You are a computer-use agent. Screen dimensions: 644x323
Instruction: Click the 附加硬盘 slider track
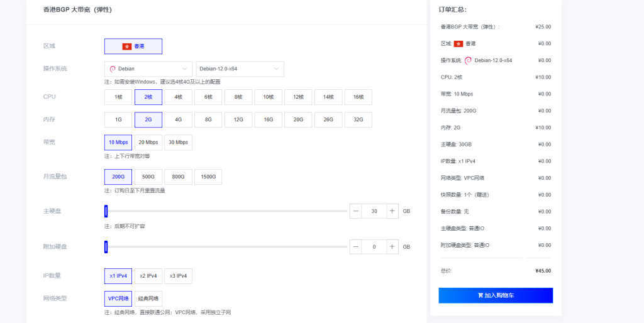pyautogui.click(x=226, y=247)
